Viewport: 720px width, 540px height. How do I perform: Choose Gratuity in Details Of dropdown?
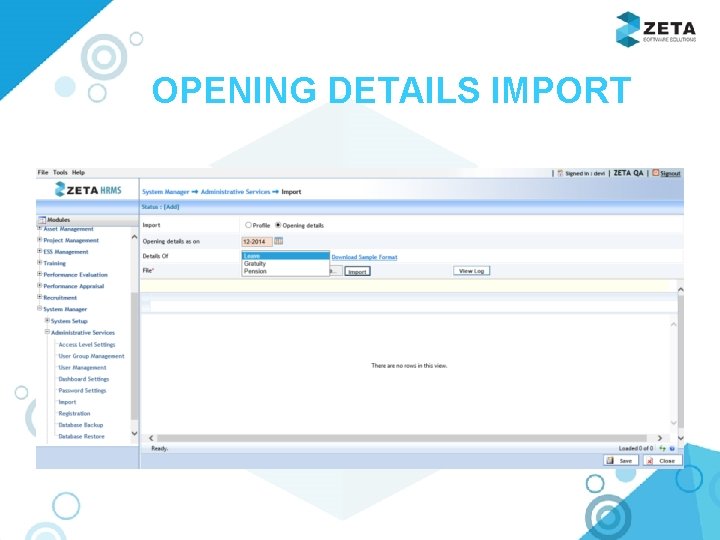(x=286, y=264)
